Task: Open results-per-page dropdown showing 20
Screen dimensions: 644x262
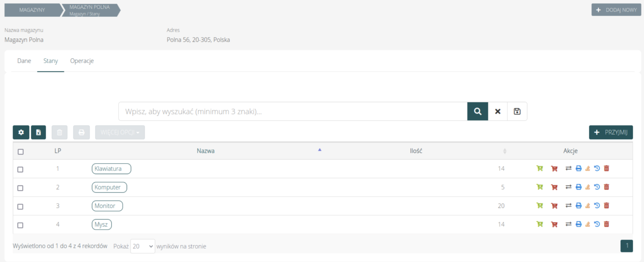Action: coord(143,246)
